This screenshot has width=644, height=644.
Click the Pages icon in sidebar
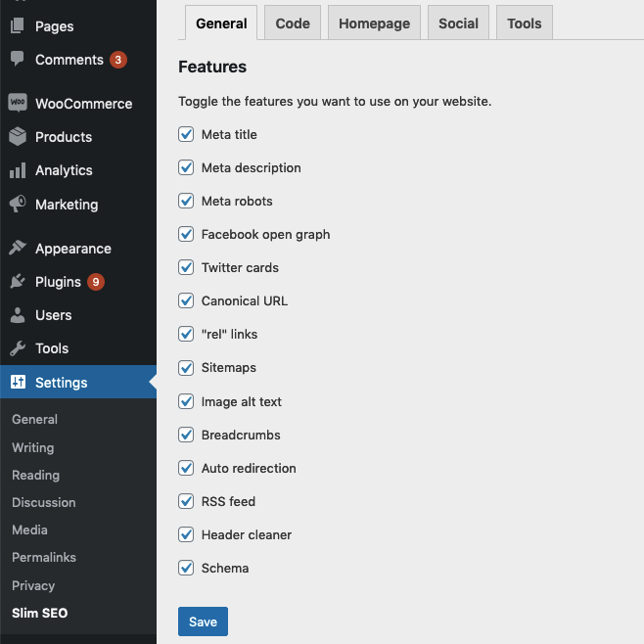18,25
